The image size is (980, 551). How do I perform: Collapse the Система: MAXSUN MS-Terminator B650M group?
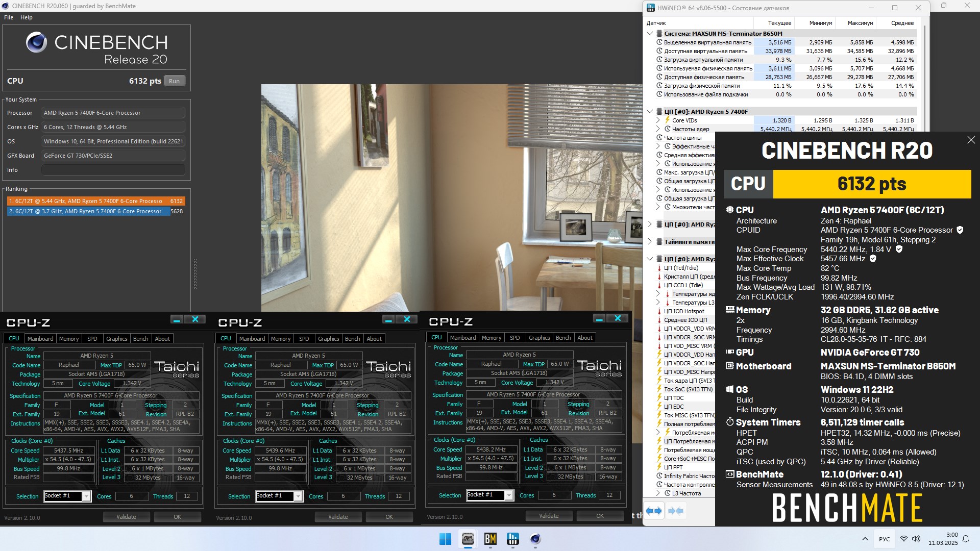pyautogui.click(x=650, y=34)
